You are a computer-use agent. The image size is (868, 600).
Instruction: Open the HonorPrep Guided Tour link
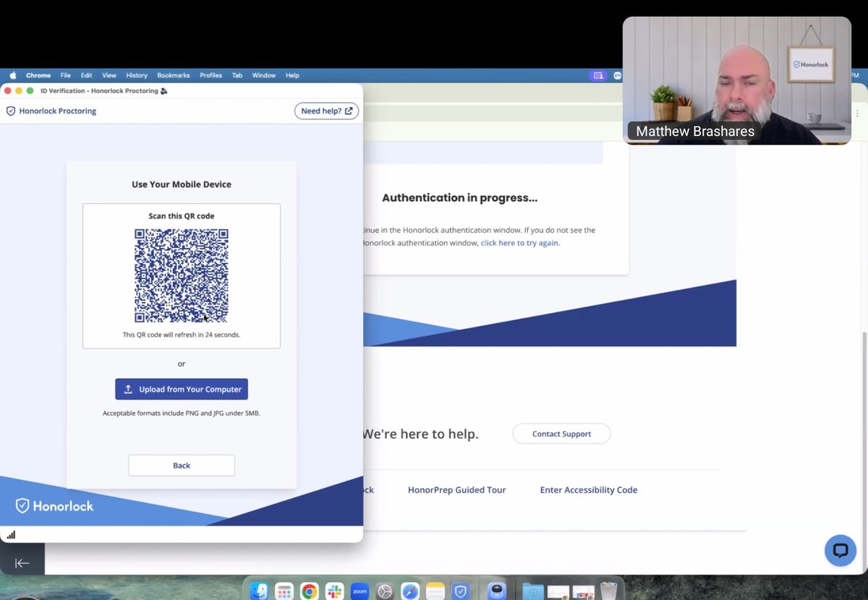(456, 489)
